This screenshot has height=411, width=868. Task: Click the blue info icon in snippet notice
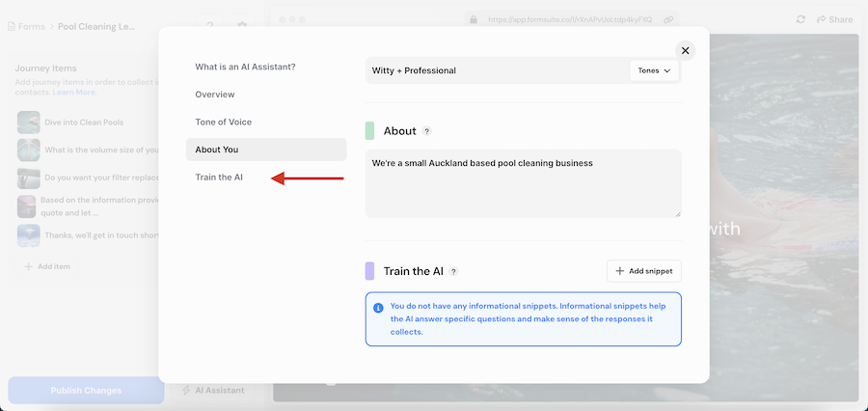(x=378, y=308)
